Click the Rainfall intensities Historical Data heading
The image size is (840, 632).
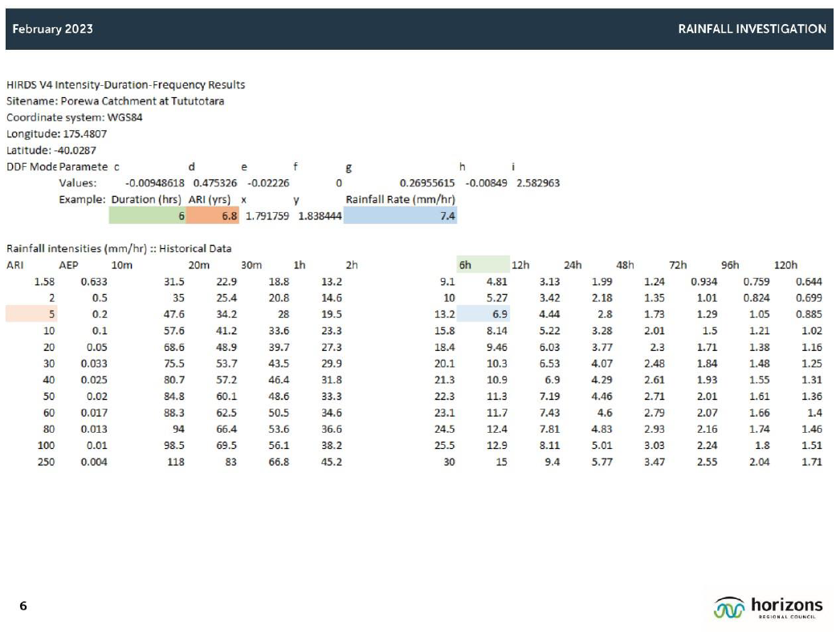click(119, 249)
